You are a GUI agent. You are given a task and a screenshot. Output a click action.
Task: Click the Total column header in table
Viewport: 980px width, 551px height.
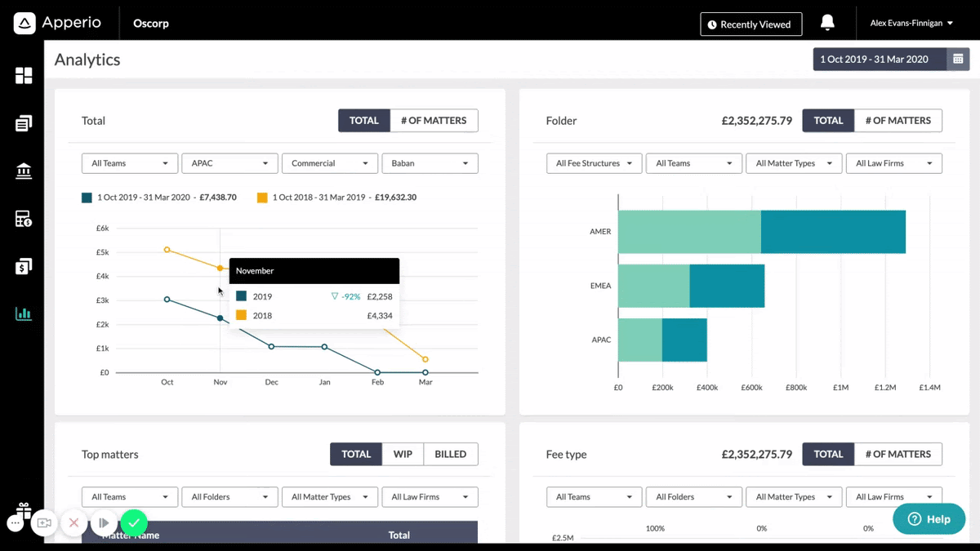(x=399, y=535)
